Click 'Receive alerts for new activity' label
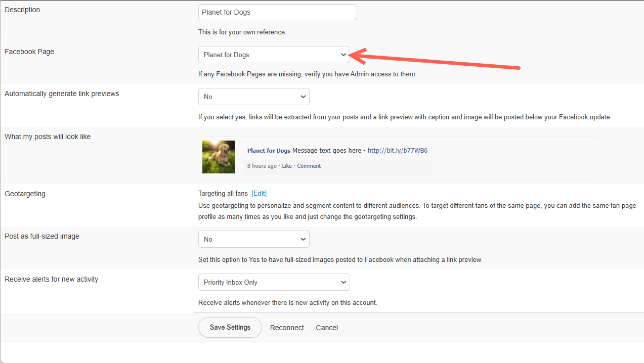The height and width of the screenshot is (363, 644). pyautogui.click(x=51, y=279)
